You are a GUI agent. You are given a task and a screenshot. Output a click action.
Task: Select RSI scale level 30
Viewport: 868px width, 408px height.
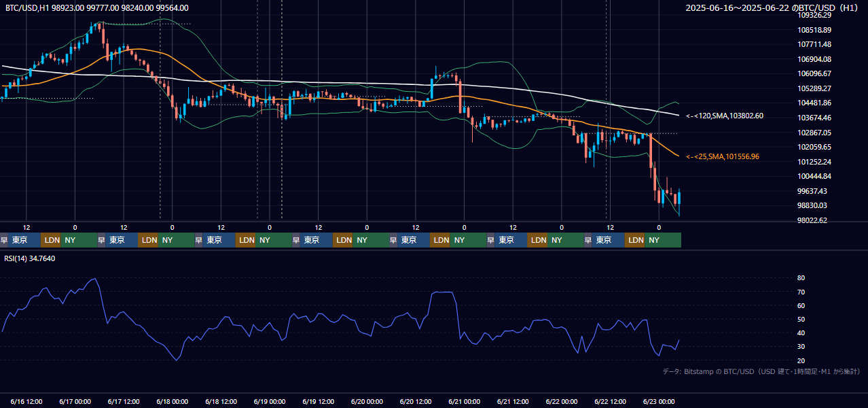(801, 347)
